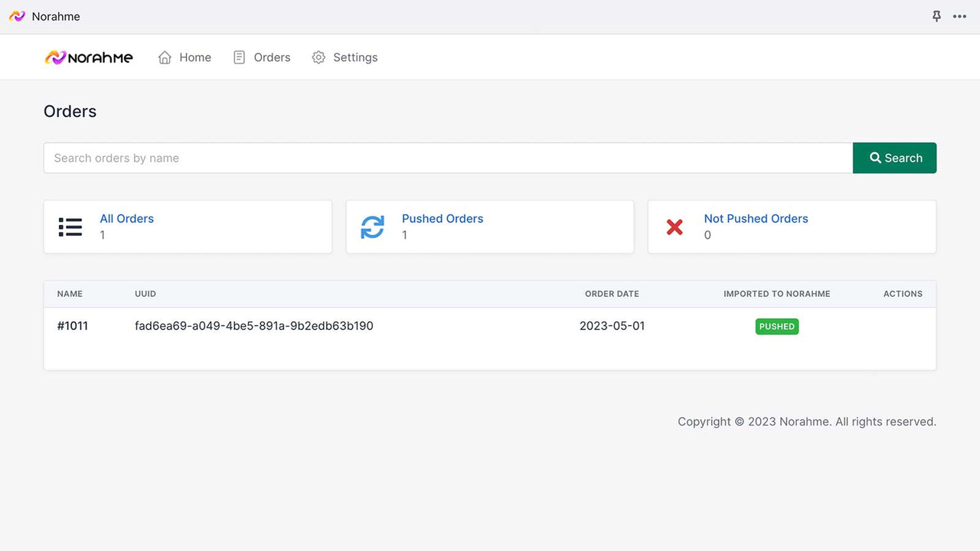This screenshot has width=980, height=551.
Task: Open the Pushed Orders link
Action: click(x=443, y=218)
